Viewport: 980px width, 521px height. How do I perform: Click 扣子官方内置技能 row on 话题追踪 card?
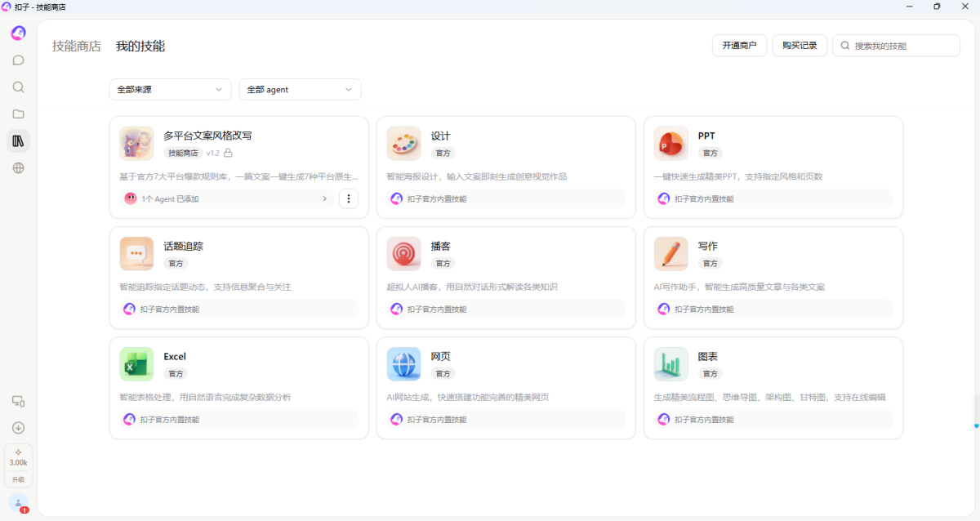(238, 309)
